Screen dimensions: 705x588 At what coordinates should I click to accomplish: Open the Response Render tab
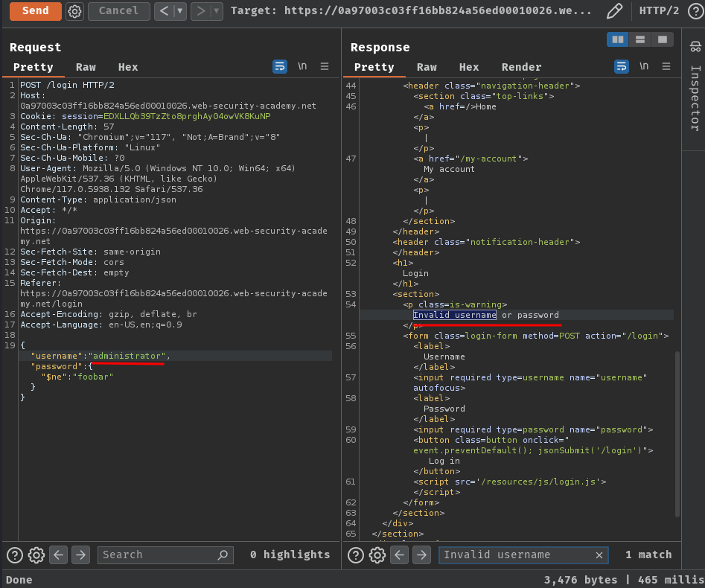pos(522,67)
